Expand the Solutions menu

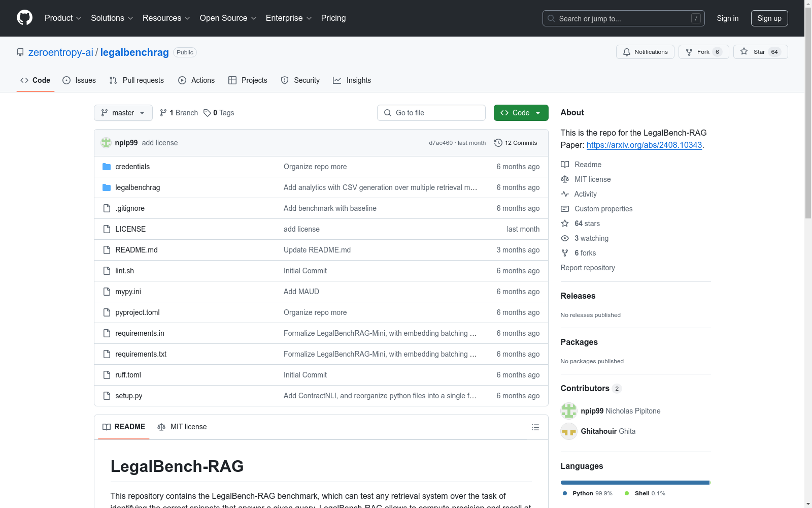click(x=112, y=18)
